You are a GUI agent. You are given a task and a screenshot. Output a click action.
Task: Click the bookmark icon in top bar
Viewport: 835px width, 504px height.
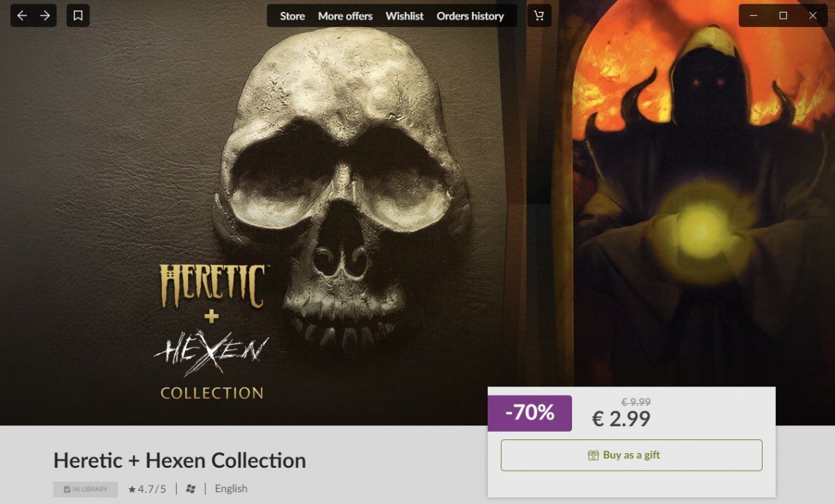[x=78, y=15]
